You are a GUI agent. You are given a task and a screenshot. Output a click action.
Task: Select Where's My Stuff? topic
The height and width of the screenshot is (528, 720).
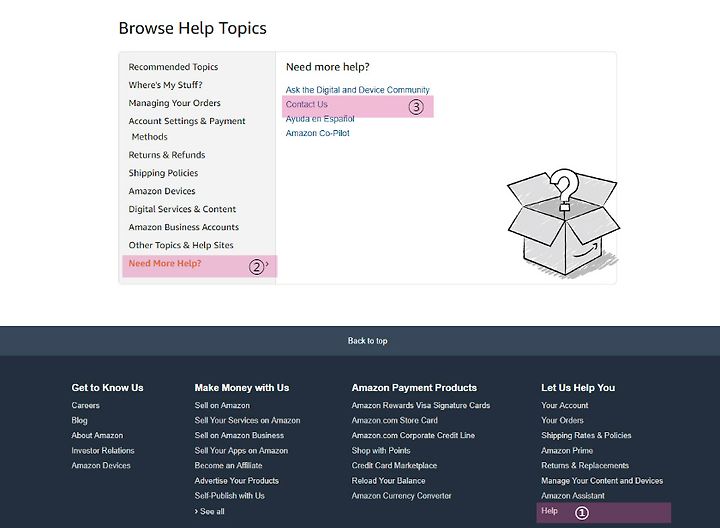click(x=165, y=85)
